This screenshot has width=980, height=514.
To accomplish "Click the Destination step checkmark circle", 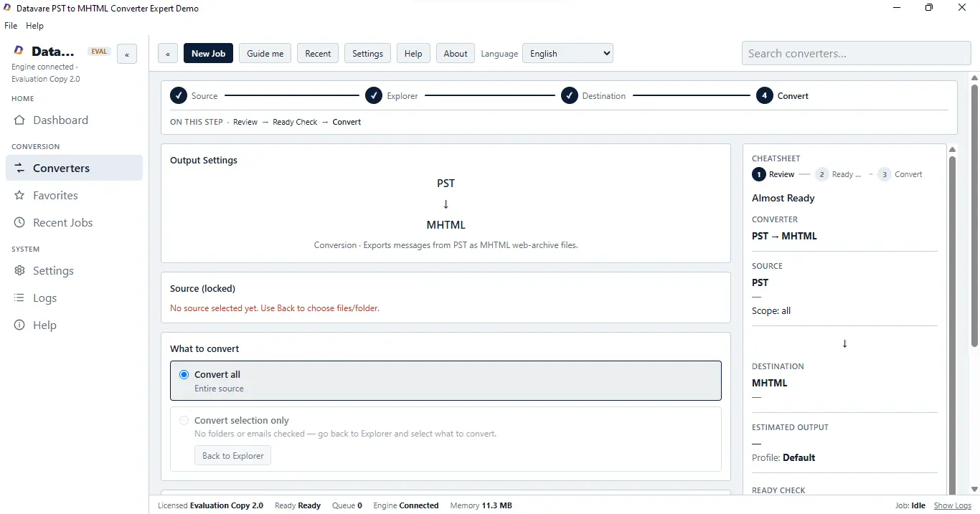I will click(570, 95).
